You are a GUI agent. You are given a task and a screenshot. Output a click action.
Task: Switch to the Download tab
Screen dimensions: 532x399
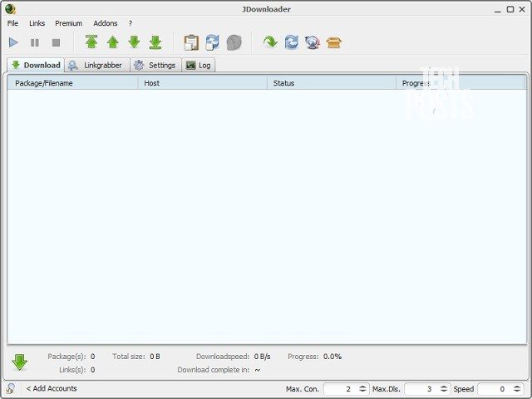click(36, 65)
